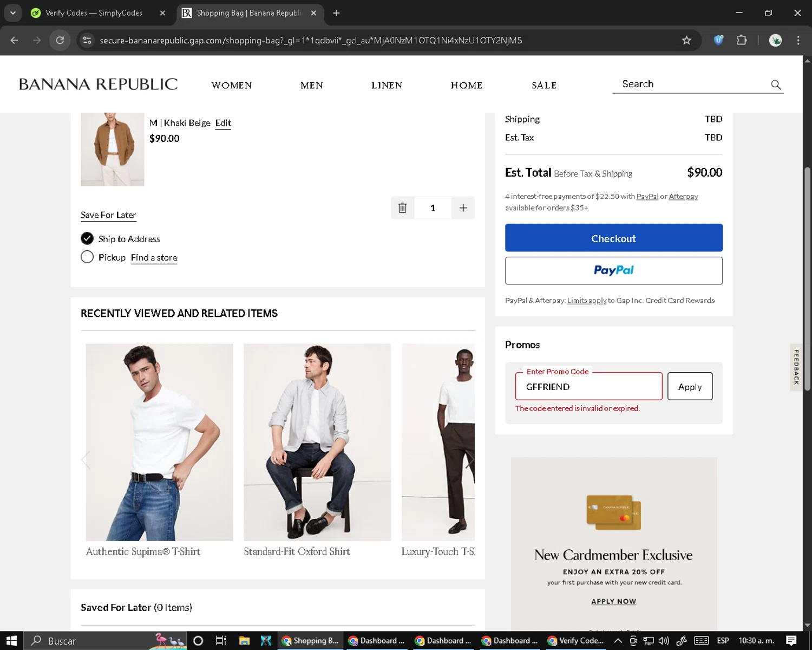The height and width of the screenshot is (650, 812).
Task: Show hidden system tray icons
Action: pyautogui.click(x=618, y=641)
